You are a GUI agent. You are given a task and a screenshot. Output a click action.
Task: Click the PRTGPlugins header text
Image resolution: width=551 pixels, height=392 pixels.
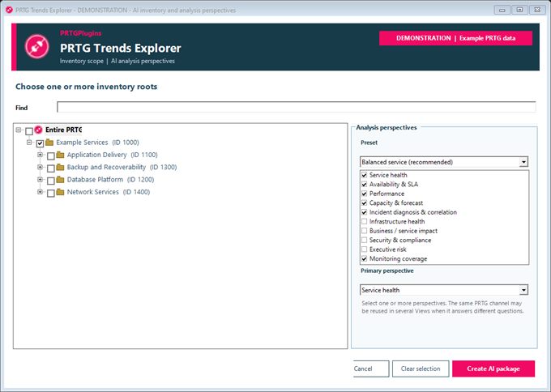(x=80, y=33)
